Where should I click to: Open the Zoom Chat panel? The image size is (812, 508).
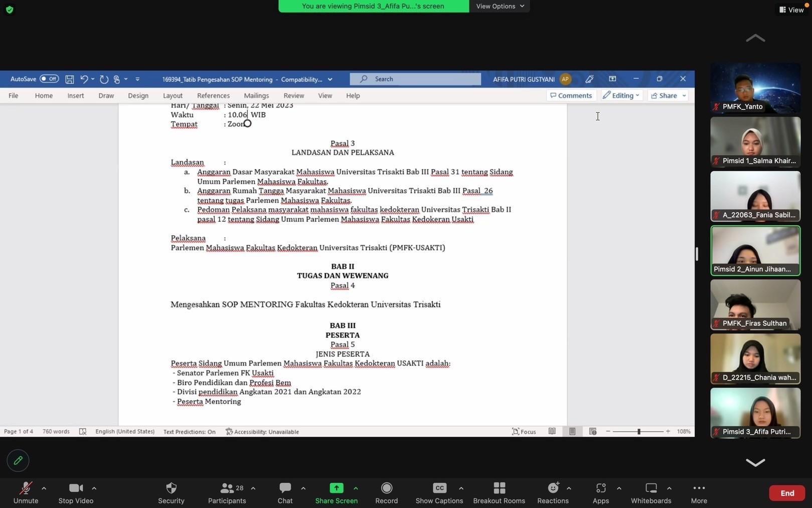(x=285, y=493)
